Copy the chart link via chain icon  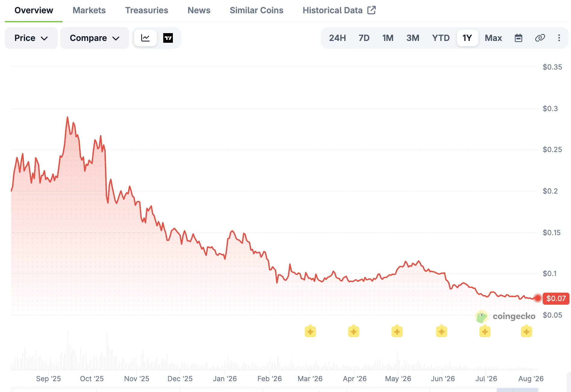coord(540,38)
